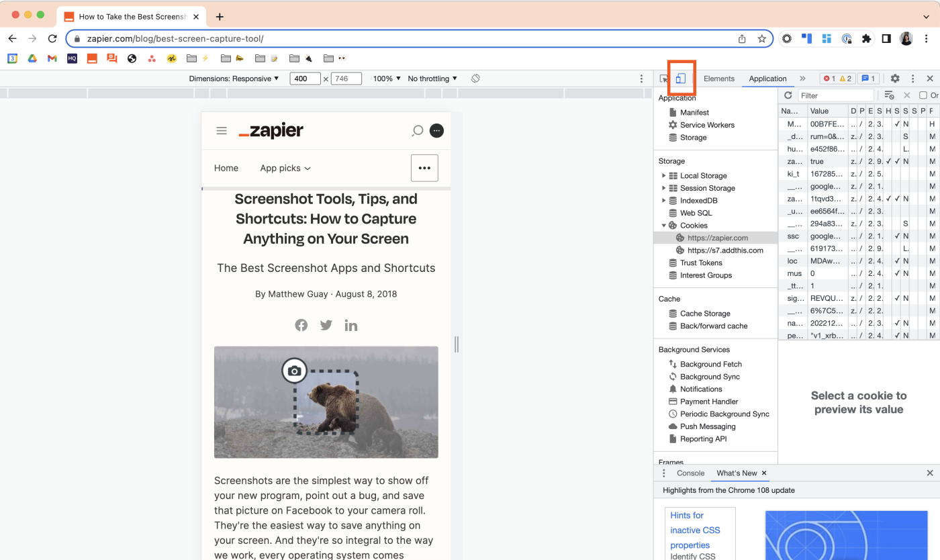
Task: Open the 100% zoom dropdown
Action: (x=387, y=79)
